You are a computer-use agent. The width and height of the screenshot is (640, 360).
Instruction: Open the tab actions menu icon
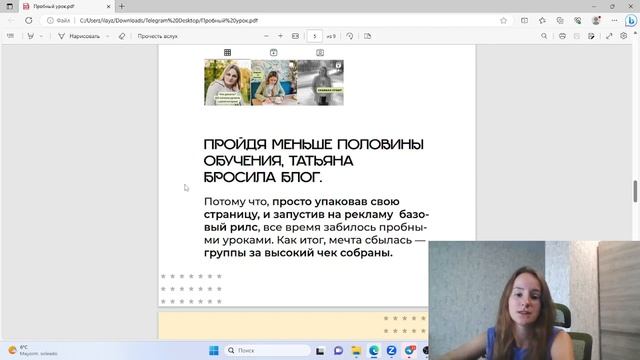[9, 7]
